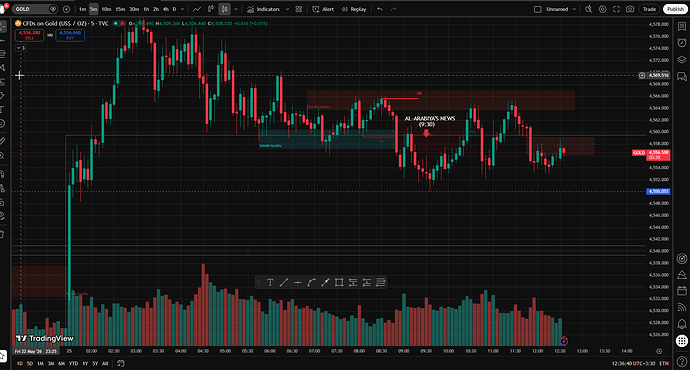Start bar Replay mode

(x=354, y=9)
